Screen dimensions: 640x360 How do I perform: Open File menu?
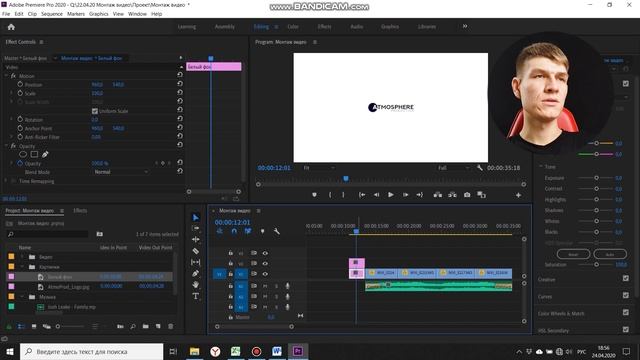pyautogui.click(x=6, y=14)
